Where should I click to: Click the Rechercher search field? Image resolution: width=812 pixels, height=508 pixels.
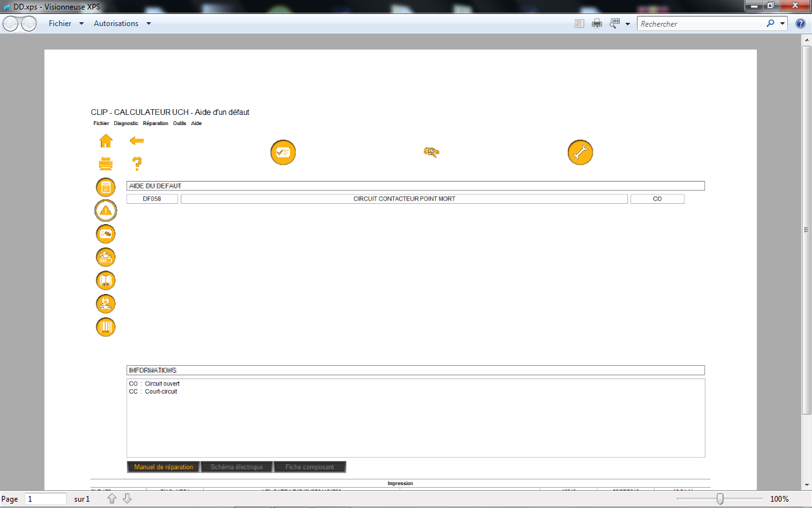click(701, 23)
